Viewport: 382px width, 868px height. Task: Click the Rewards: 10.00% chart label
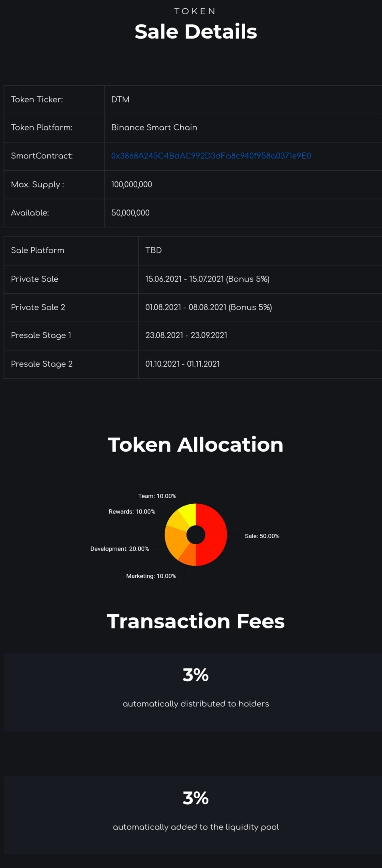(x=132, y=511)
